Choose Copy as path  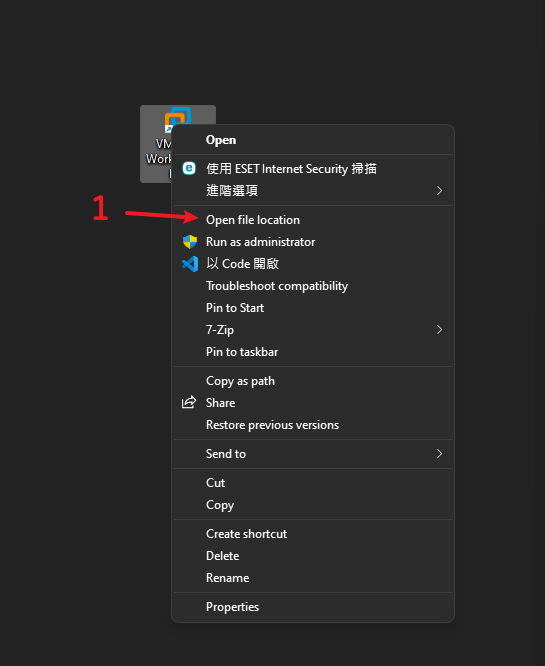point(313,381)
